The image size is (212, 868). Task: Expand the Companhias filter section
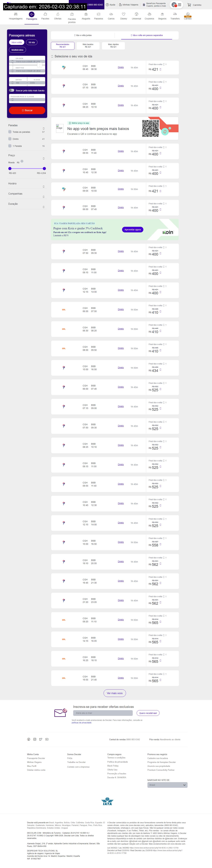point(44,197)
